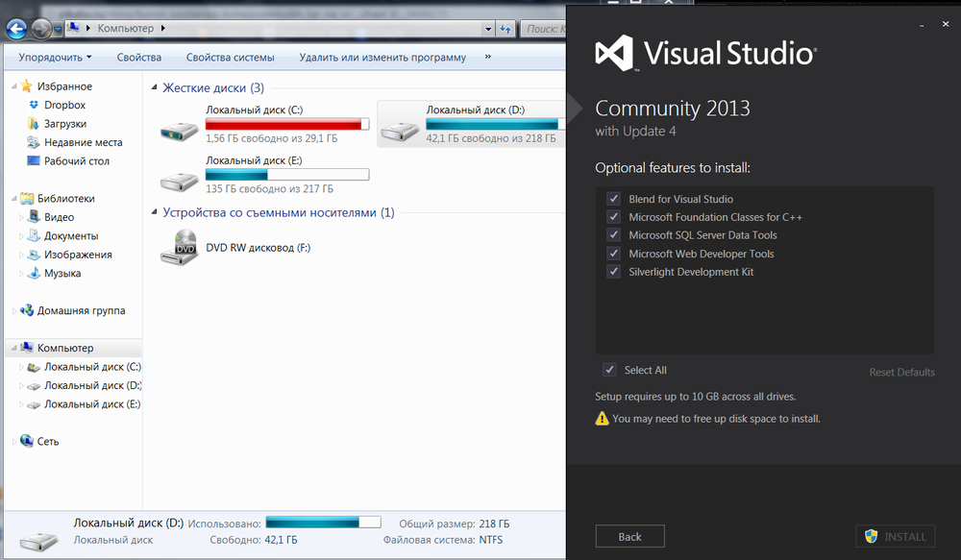Expand the Домашняя группа tree node
The image size is (961, 560).
(x=13, y=310)
